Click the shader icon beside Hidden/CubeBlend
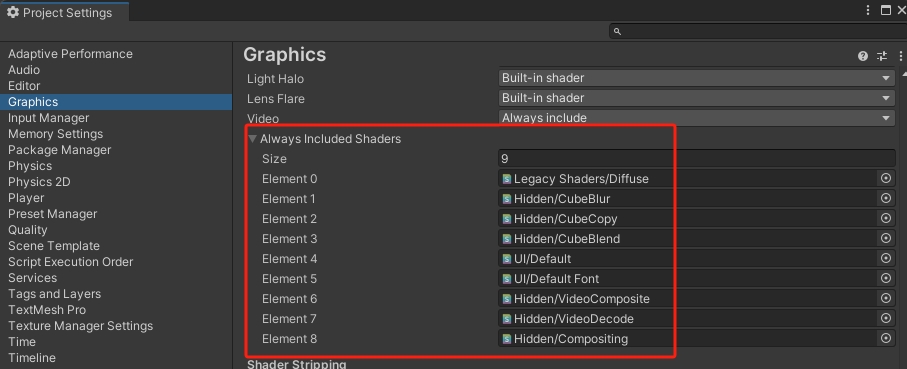907x369 pixels. [507, 239]
